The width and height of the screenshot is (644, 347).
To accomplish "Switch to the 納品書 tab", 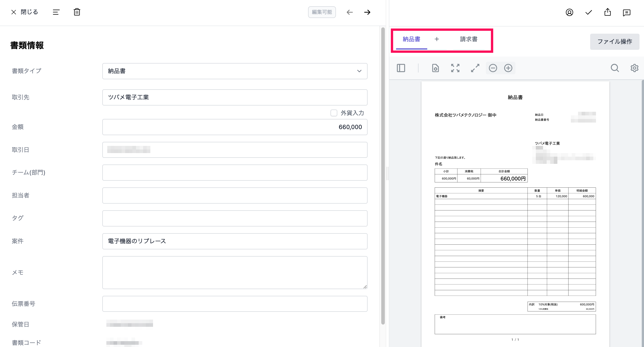I will [x=411, y=39].
